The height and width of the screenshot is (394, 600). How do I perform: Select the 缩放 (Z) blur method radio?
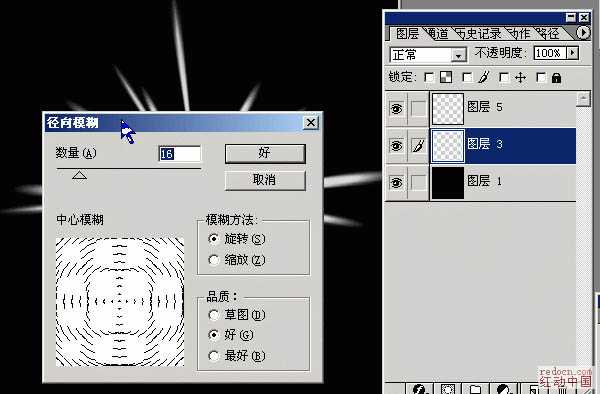click(214, 260)
